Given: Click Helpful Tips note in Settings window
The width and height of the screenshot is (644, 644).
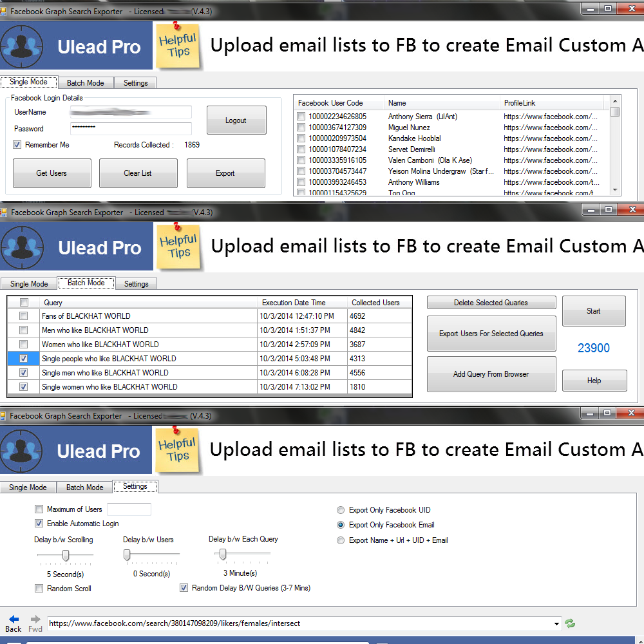Looking at the screenshot, I should coord(178,450).
